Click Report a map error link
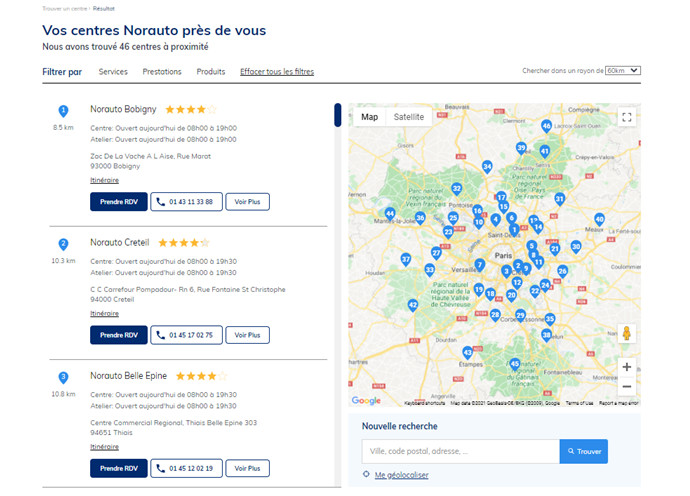Viewport: 690px width, 496px height. (619, 403)
